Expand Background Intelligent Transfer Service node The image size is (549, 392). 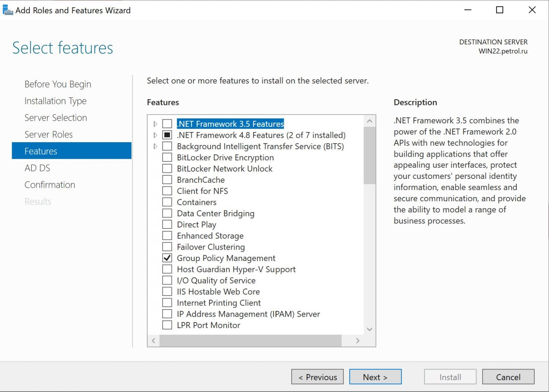(x=155, y=146)
